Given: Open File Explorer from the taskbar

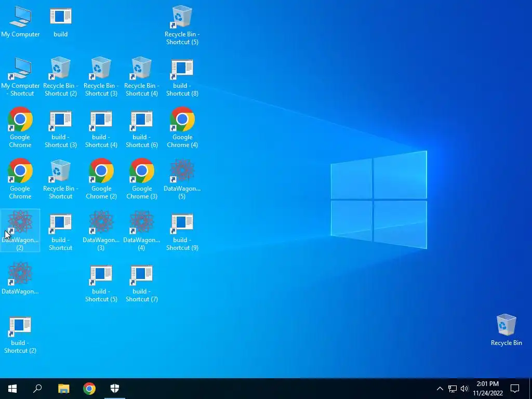Looking at the screenshot, I should coord(63,389).
